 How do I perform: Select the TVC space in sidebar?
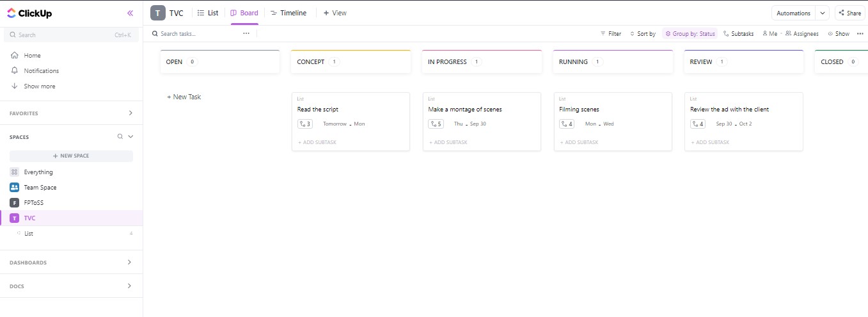(29, 218)
